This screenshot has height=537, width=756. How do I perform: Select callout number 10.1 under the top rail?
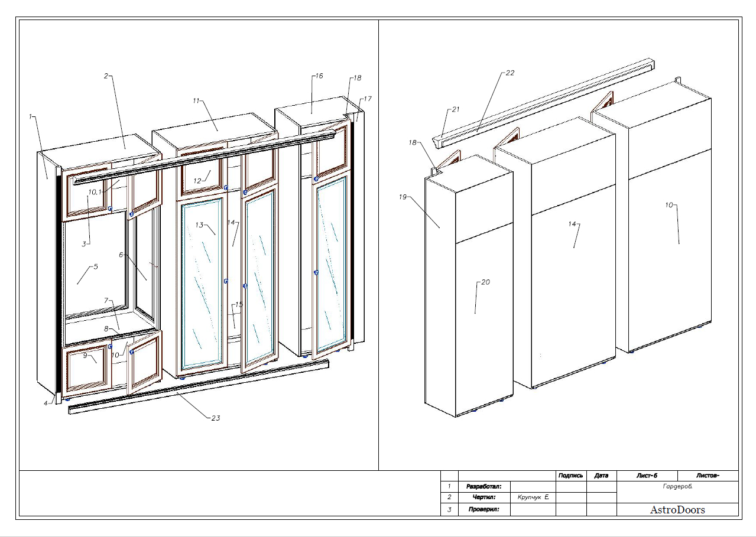pos(95,192)
